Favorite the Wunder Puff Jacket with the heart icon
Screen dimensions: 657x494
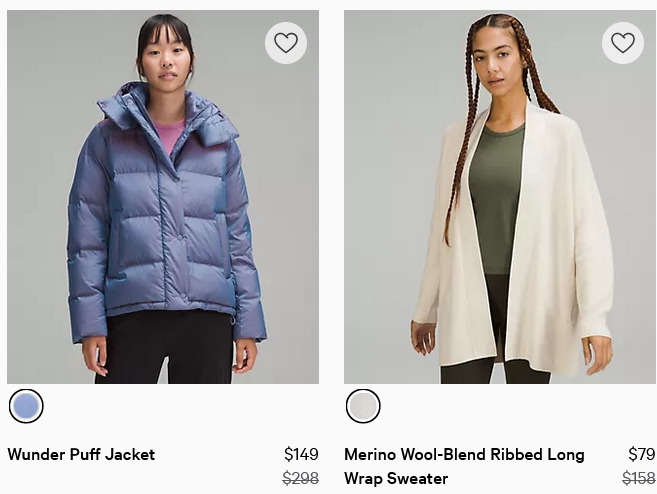[286, 43]
